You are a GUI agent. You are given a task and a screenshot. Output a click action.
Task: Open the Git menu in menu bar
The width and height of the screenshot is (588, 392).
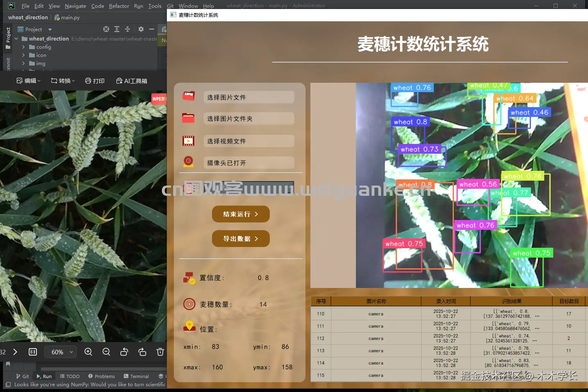pos(170,6)
